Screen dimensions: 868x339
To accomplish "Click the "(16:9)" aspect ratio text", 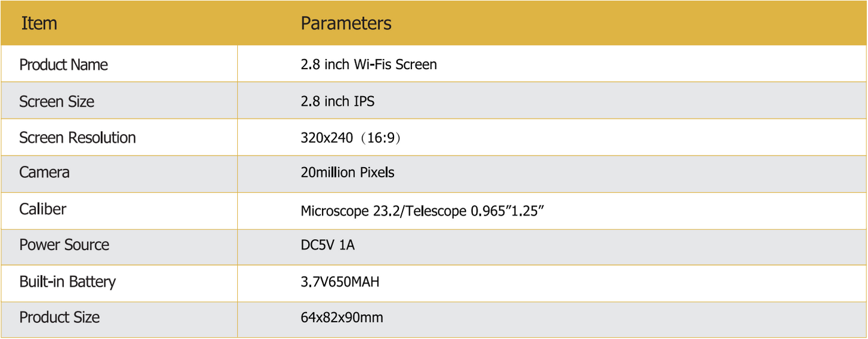I will point(380,138).
